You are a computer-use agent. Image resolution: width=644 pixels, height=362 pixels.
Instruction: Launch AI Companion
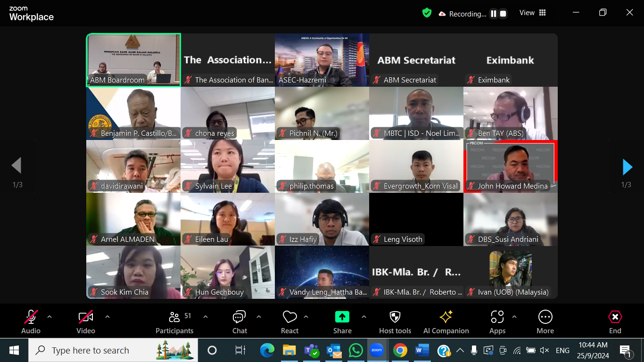click(x=446, y=321)
